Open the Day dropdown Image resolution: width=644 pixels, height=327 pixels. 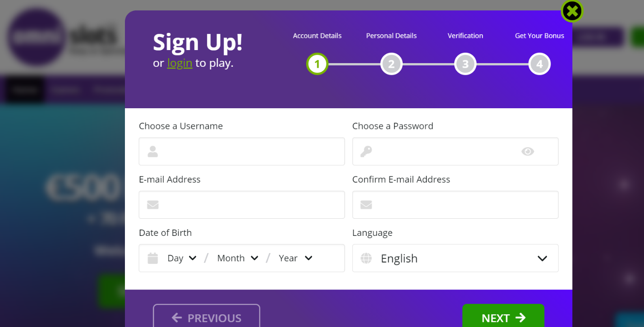point(182,258)
